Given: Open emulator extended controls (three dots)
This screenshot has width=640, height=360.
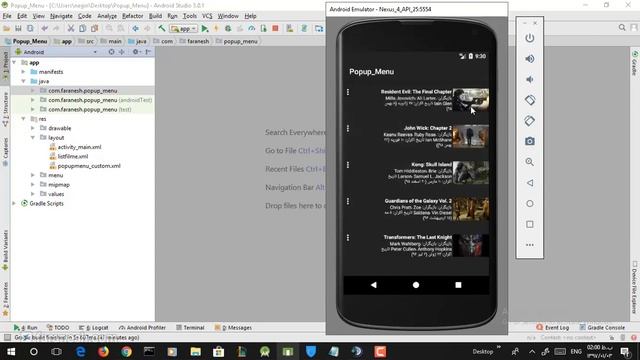Looking at the screenshot, I should pyautogui.click(x=529, y=245).
